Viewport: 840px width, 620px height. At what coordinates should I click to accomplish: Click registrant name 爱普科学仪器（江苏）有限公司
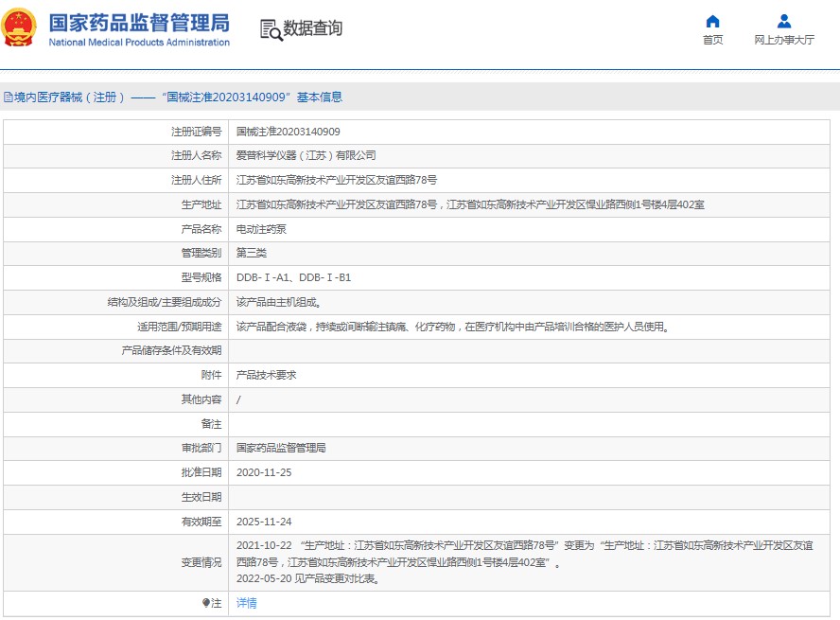click(x=306, y=155)
